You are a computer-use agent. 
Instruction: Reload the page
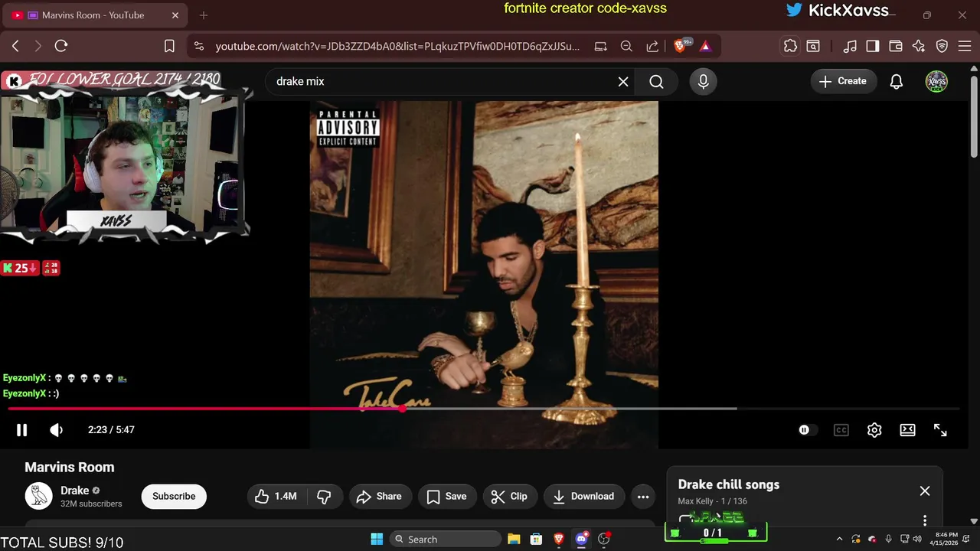click(61, 46)
